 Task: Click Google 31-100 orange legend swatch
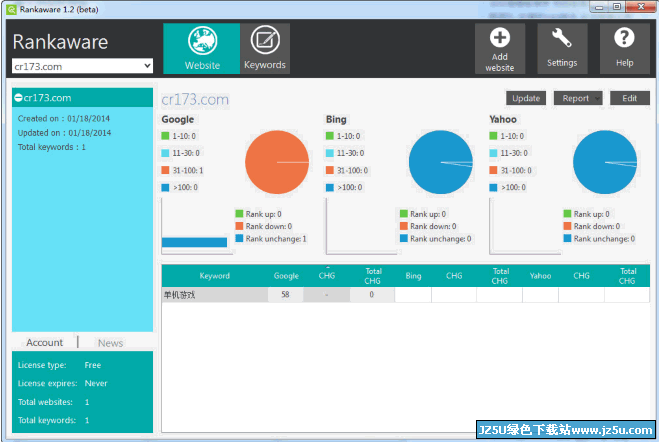point(165,170)
